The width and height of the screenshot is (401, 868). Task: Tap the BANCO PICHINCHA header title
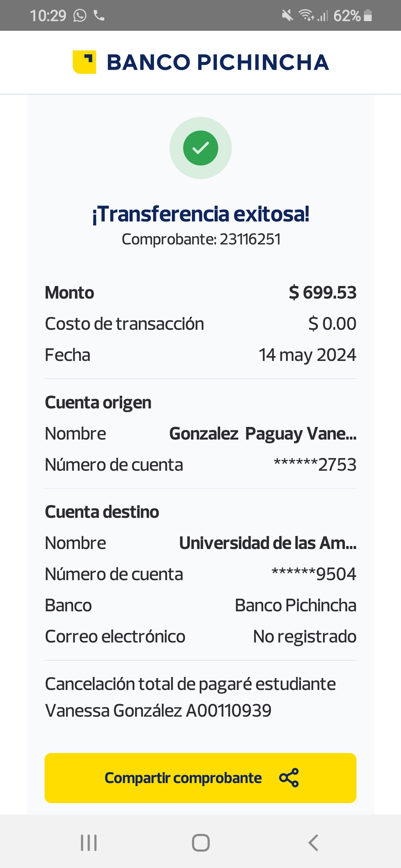click(x=218, y=62)
